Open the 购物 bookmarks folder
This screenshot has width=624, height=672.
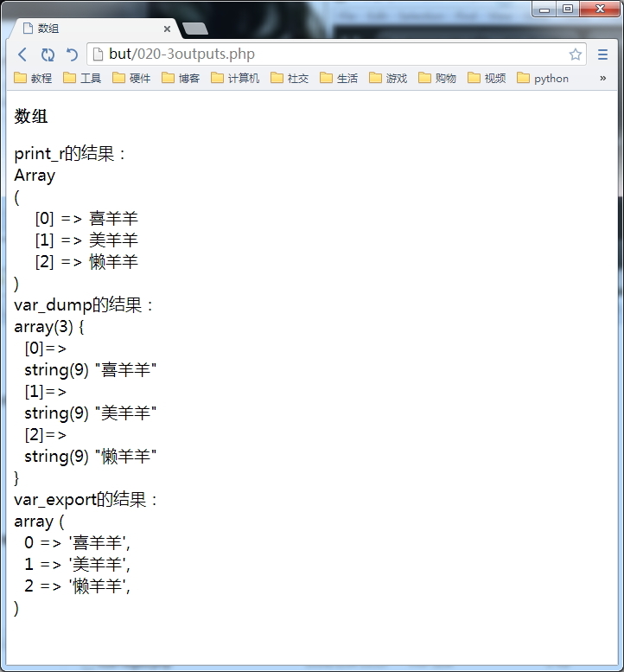click(437, 78)
